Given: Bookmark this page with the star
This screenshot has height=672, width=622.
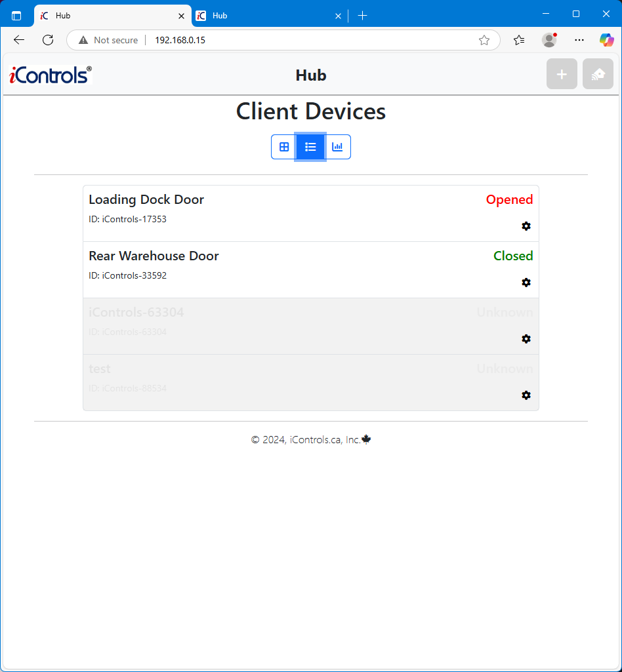Looking at the screenshot, I should [484, 40].
